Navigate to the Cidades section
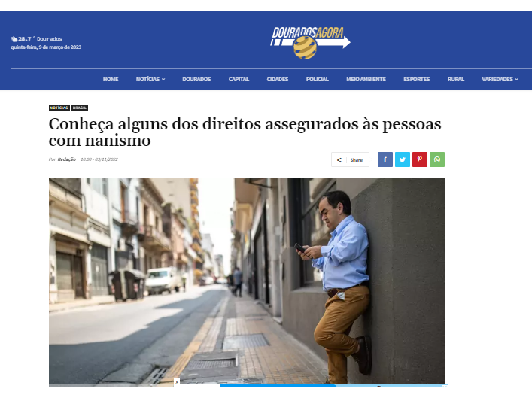 coord(278,79)
